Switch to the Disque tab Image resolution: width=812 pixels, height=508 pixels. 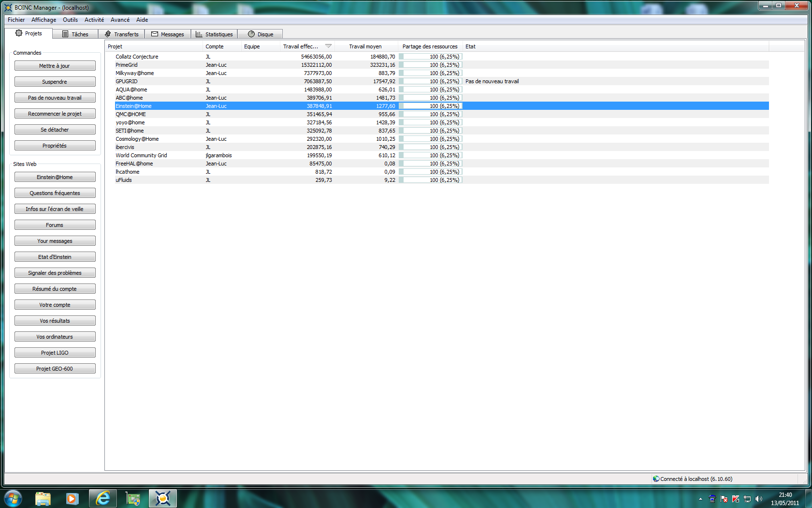pyautogui.click(x=261, y=34)
